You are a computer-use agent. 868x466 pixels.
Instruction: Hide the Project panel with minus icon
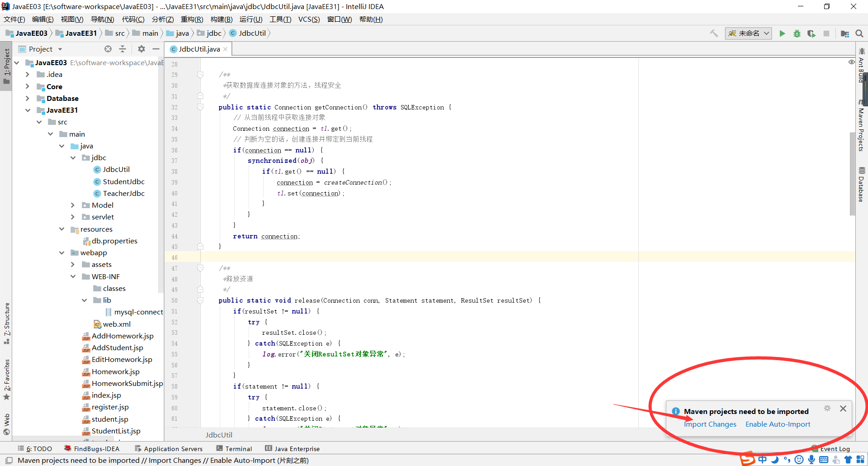(156, 49)
